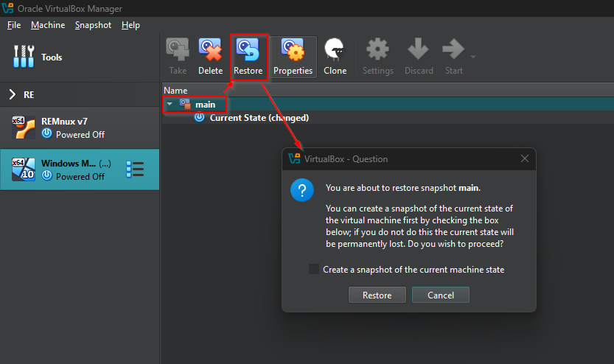Click the Windows VM Powered Off status icon
614x364 pixels.
[x=47, y=175]
